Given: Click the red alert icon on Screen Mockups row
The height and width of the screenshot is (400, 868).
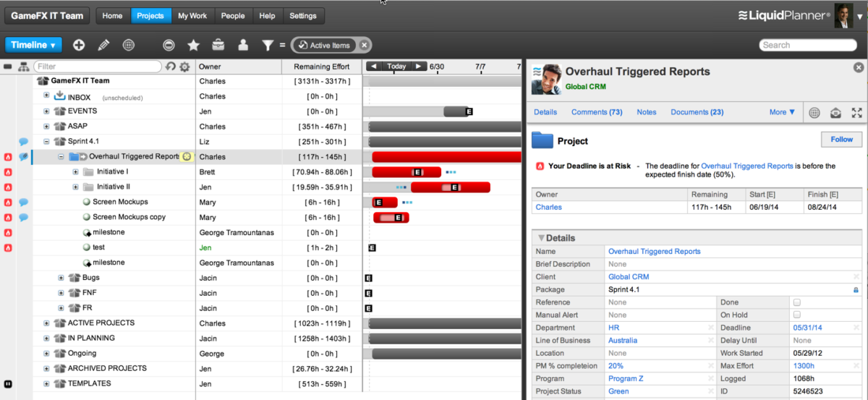Looking at the screenshot, I should tap(8, 203).
